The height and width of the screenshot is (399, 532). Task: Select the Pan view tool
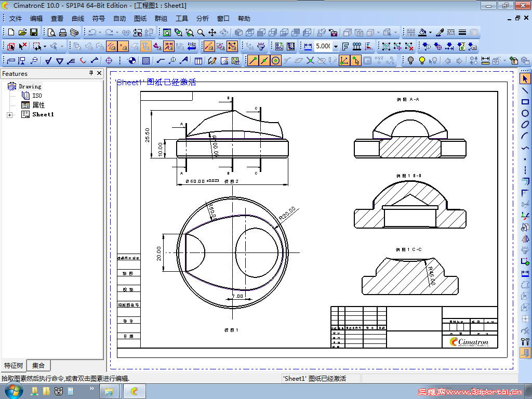[214, 32]
